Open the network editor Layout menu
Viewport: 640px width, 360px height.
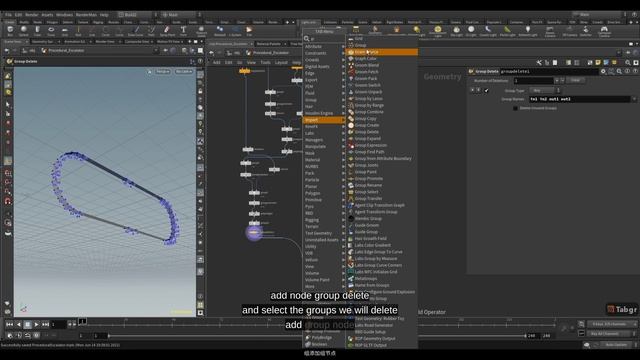click(x=281, y=62)
